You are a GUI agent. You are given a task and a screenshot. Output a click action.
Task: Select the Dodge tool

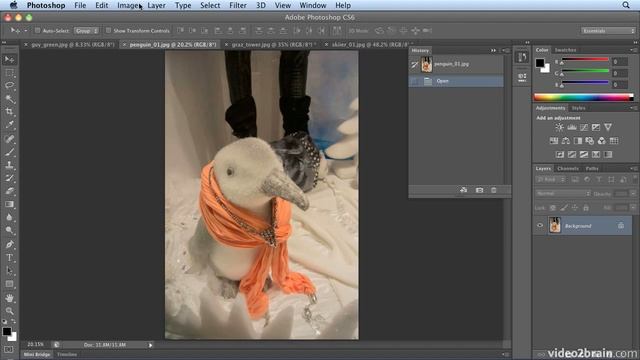tap(9, 230)
